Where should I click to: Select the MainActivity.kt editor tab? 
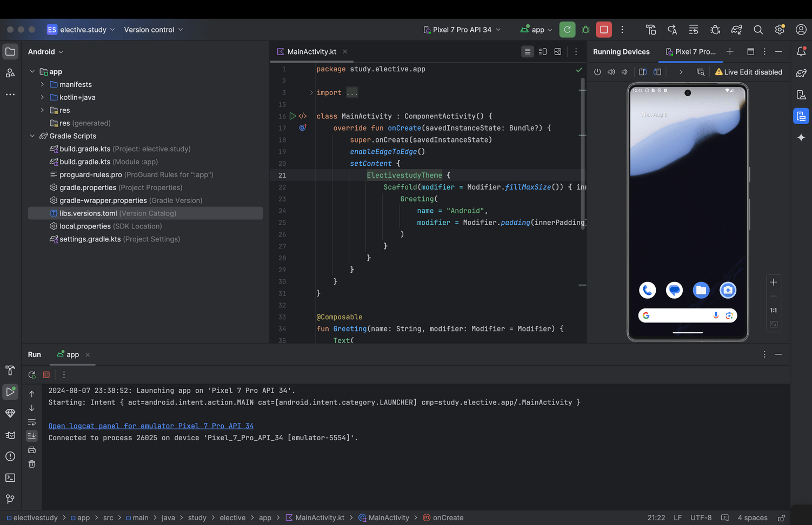[x=311, y=52]
